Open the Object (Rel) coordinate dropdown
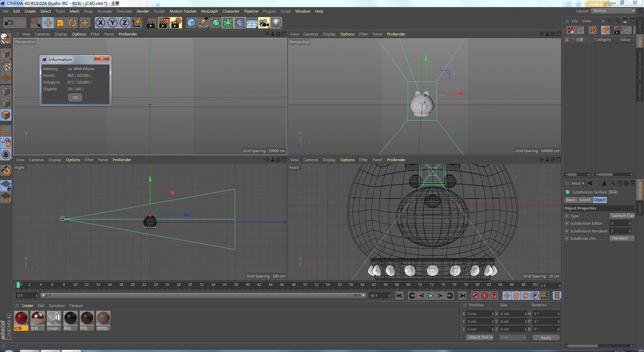Viewport: 644px width, 352px height. tap(480, 337)
